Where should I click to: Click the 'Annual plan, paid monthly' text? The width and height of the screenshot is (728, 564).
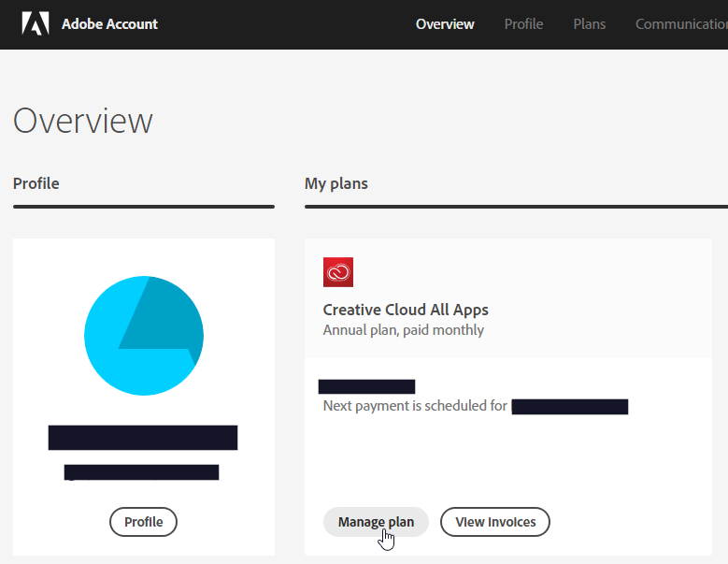pyautogui.click(x=403, y=330)
